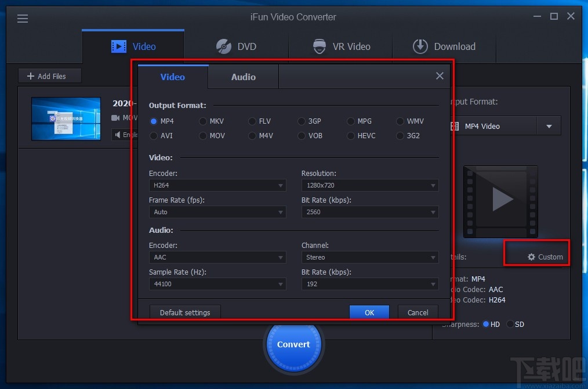Select M4V output format

tap(260, 135)
